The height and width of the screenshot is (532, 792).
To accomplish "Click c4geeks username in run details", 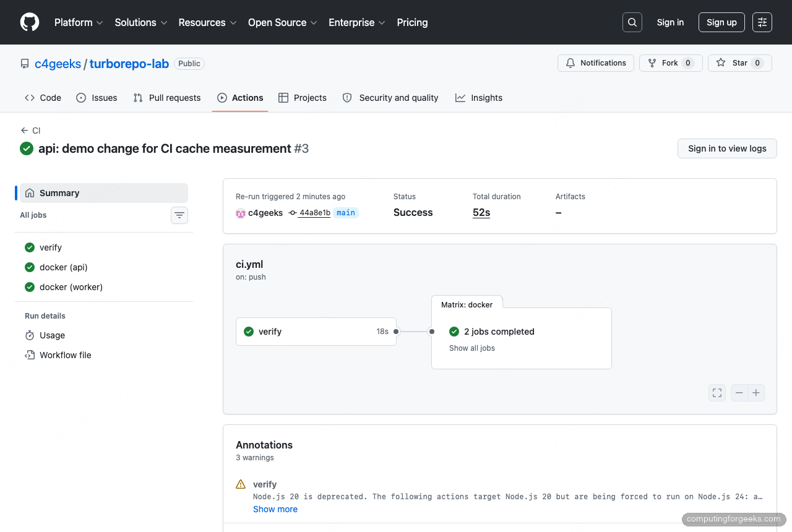I will (265, 213).
